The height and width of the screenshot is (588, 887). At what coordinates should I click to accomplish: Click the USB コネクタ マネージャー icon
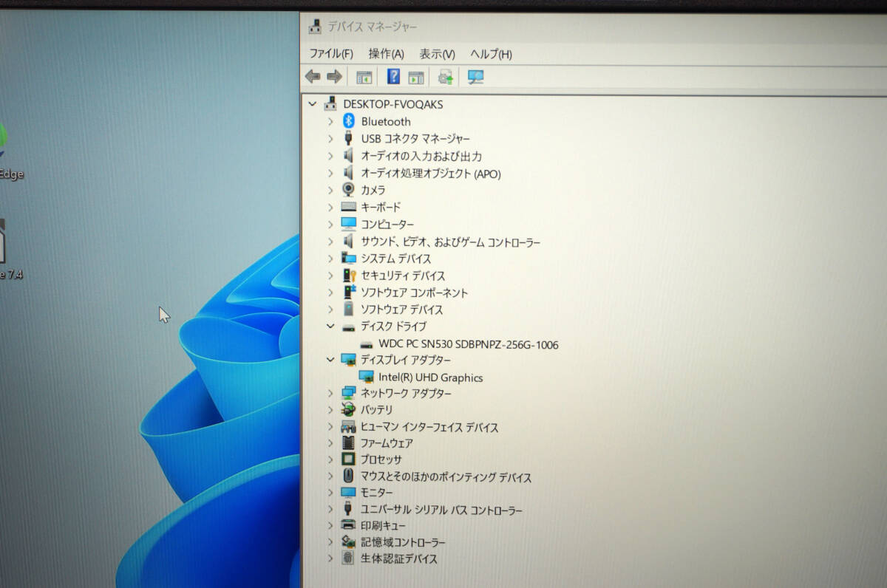(349, 138)
